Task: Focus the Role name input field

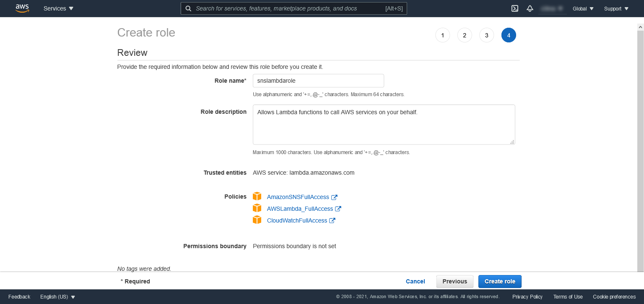Action: (318, 81)
